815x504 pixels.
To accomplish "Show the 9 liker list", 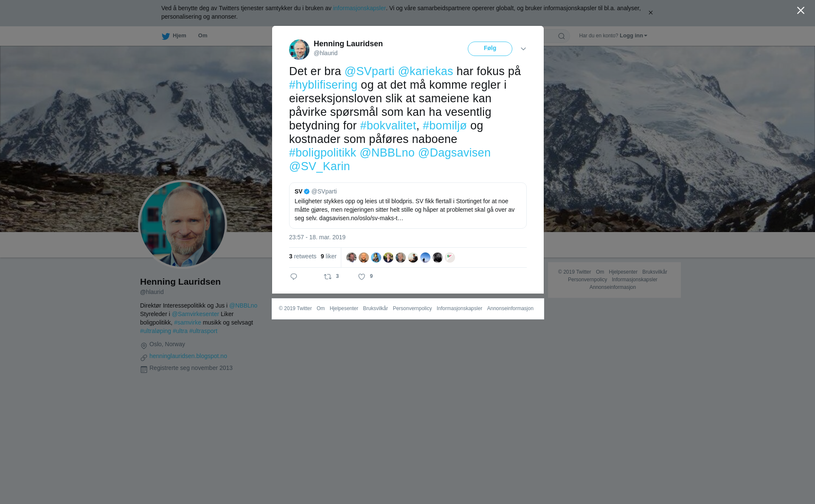I will pyautogui.click(x=329, y=256).
